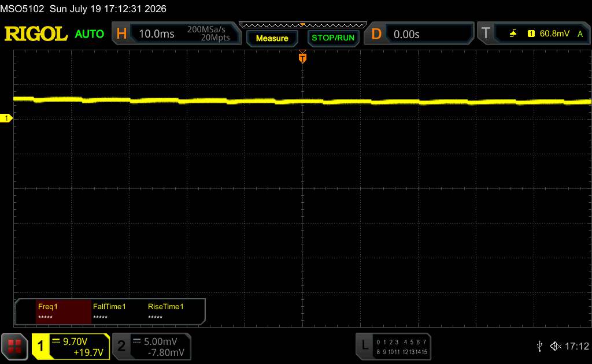The width and height of the screenshot is (592, 364).
Task: Click the USB connection status icon
Action: click(x=539, y=346)
